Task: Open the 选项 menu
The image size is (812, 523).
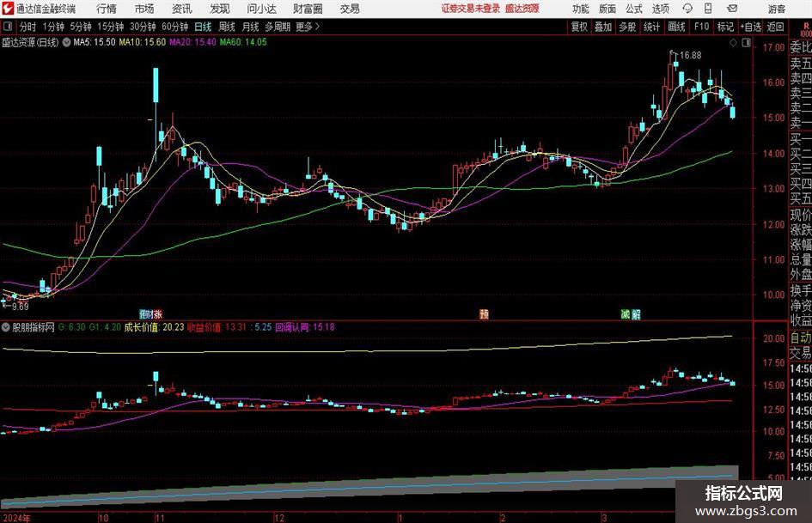Action: tap(660, 9)
